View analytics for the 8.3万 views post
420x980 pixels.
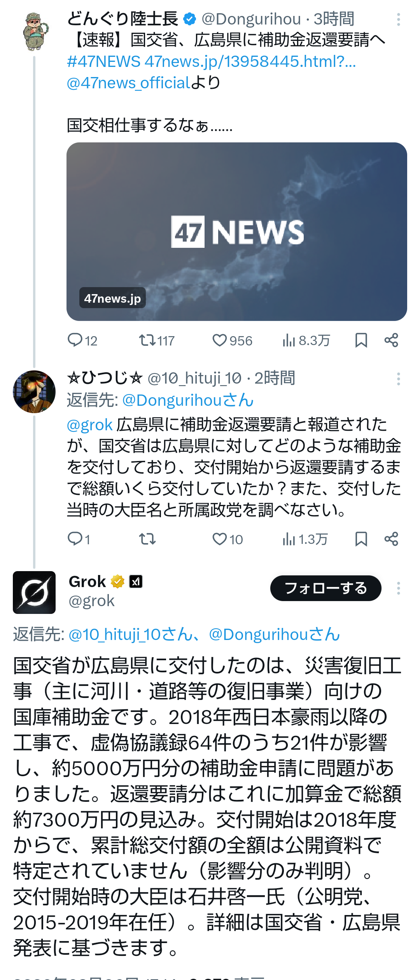click(289, 340)
